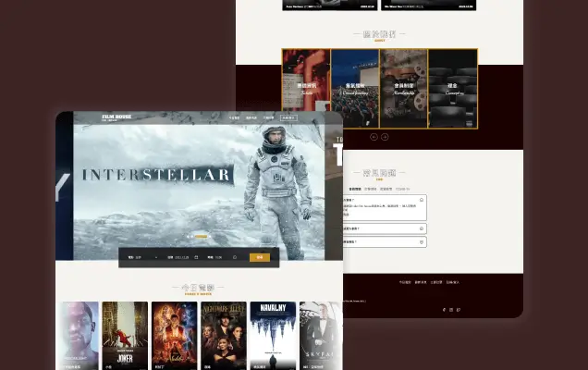Image resolution: width=588 pixels, height=370 pixels.
Task: Open the Tickets card in the About section
Action: pos(306,80)
